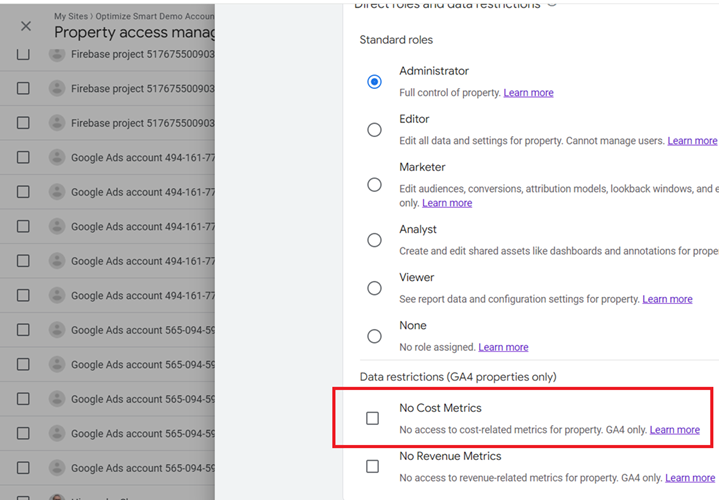This screenshot has width=719, height=500.
Task: Follow Learn more link under None role
Action: [x=503, y=347]
